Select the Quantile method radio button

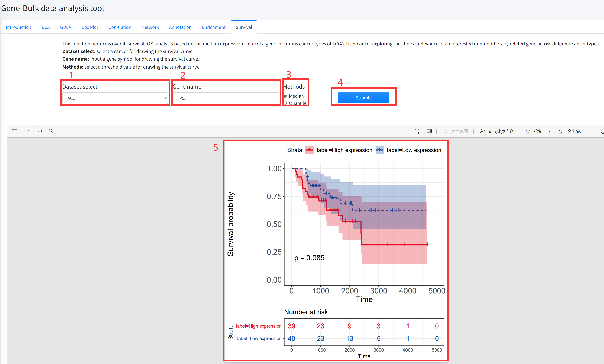[x=285, y=103]
